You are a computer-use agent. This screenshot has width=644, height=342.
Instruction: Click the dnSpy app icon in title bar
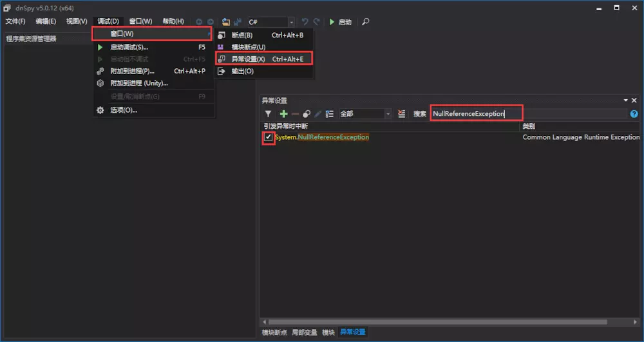pyautogui.click(x=7, y=8)
